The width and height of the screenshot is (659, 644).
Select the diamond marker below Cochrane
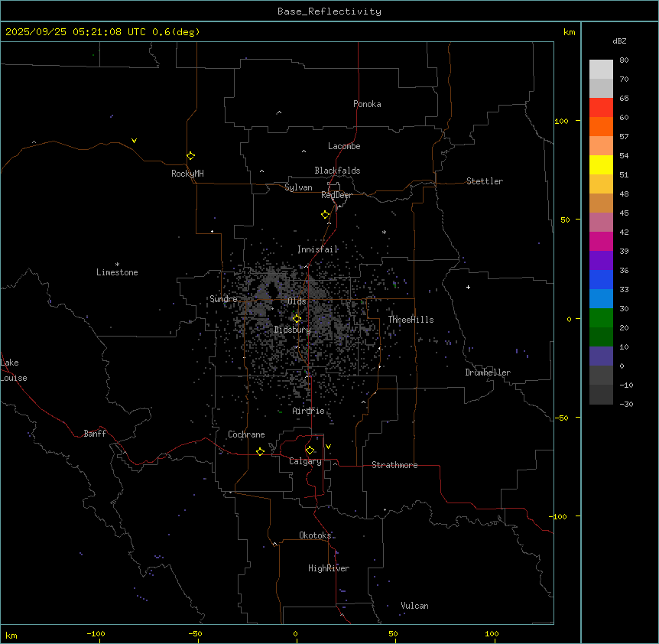tap(260, 451)
